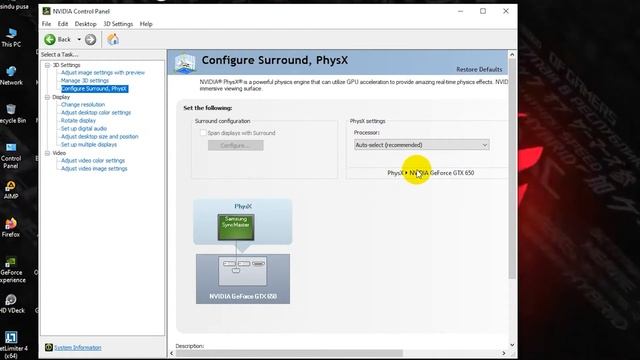Click the Surround Configure... button
This screenshot has width=640, height=360.
pos(236,145)
